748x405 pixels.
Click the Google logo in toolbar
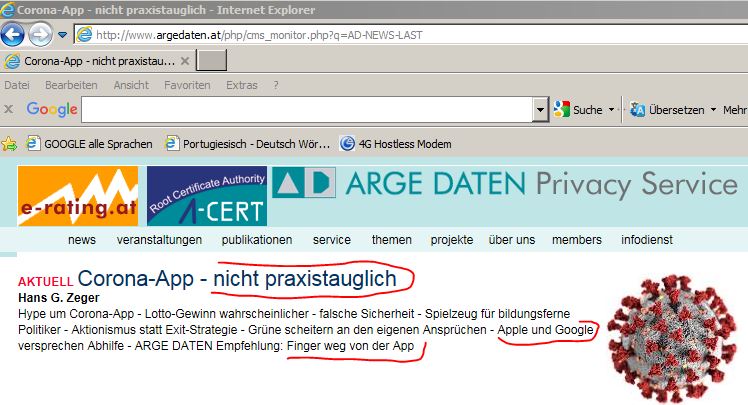coord(52,109)
